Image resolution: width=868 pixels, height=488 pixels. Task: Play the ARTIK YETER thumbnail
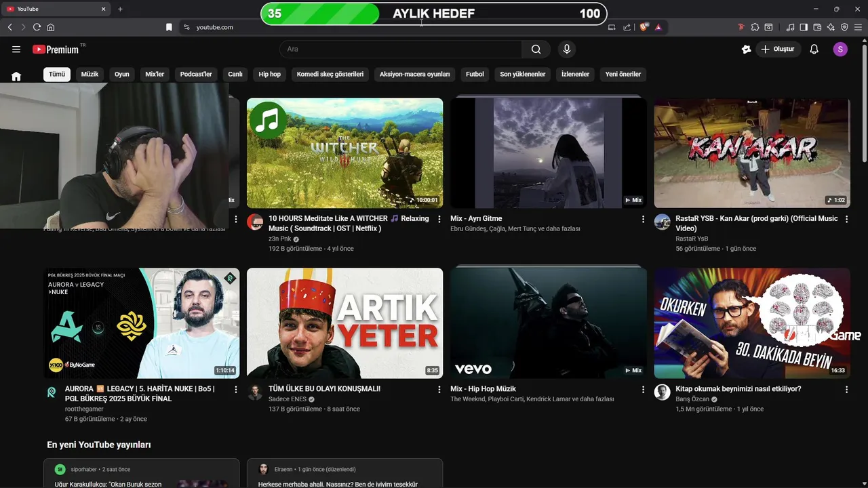pyautogui.click(x=344, y=323)
